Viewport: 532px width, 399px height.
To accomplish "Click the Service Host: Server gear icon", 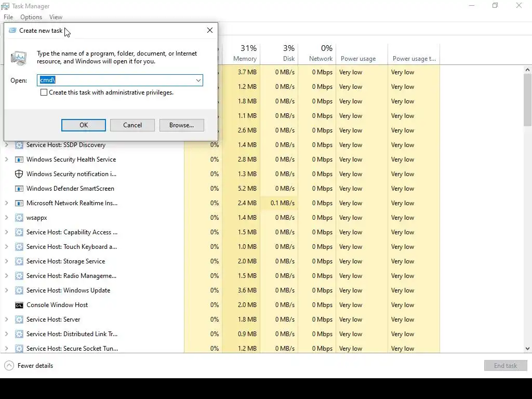I will [19, 320].
